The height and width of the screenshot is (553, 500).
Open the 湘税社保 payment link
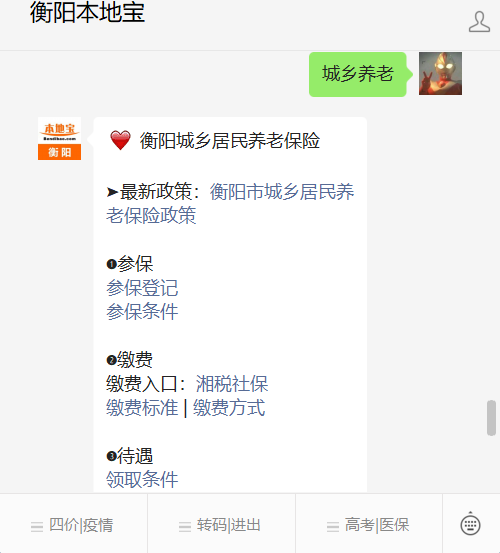(232, 384)
